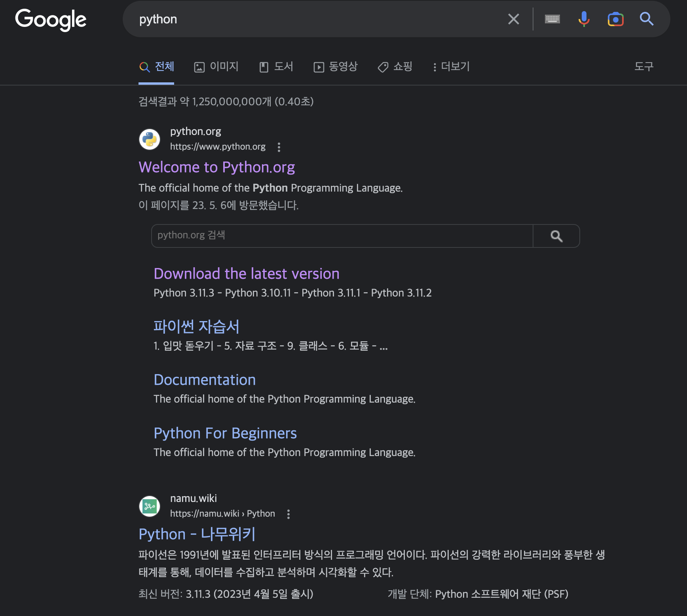Screen dimensions: 687x616
Task: Open the on-screen keyboard input tool
Action: point(552,19)
